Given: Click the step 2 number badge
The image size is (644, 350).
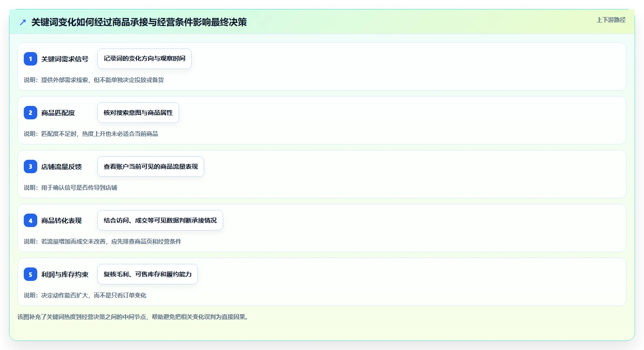Looking at the screenshot, I should (31, 113).
